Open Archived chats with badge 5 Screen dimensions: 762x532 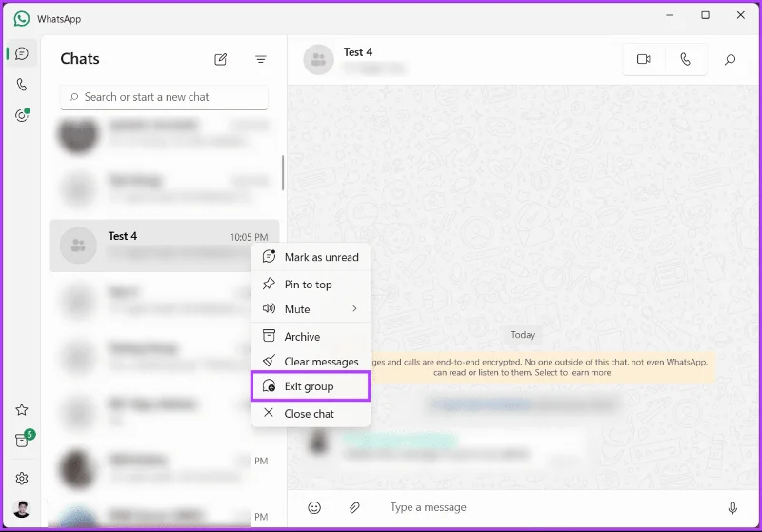pos(22,440)
